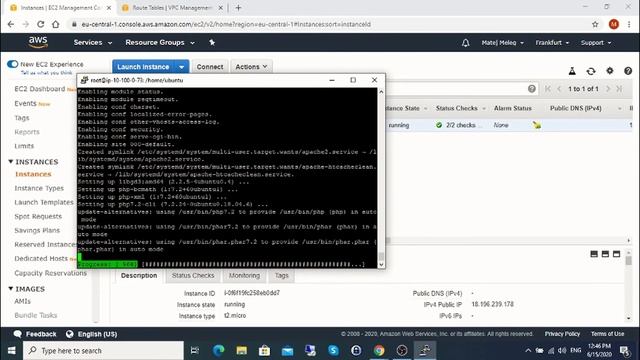This screenshot has width=640, height=360.
Task: Click the Feedback link in footer
Action: pos(35,334)
